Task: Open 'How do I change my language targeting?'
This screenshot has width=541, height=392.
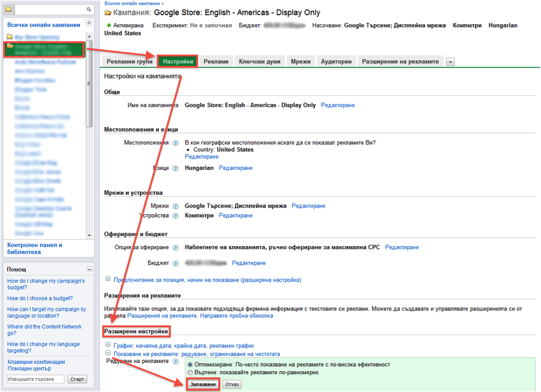Action: (43, 347)
